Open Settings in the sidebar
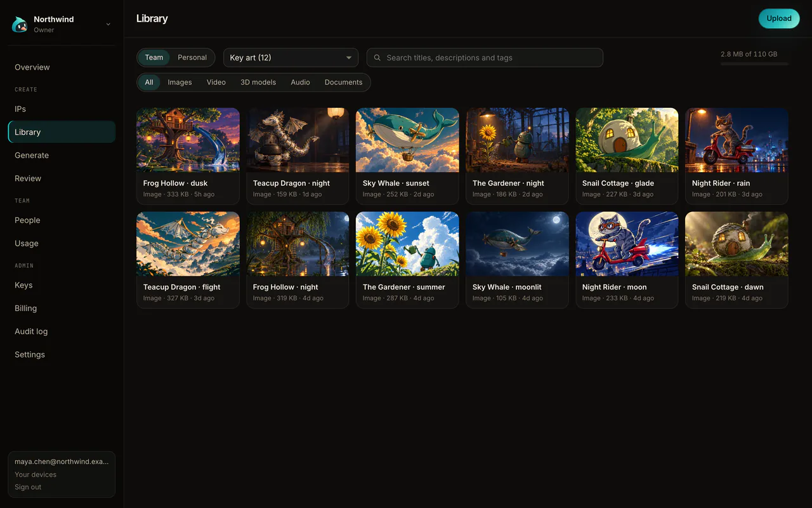 (62, 354)
